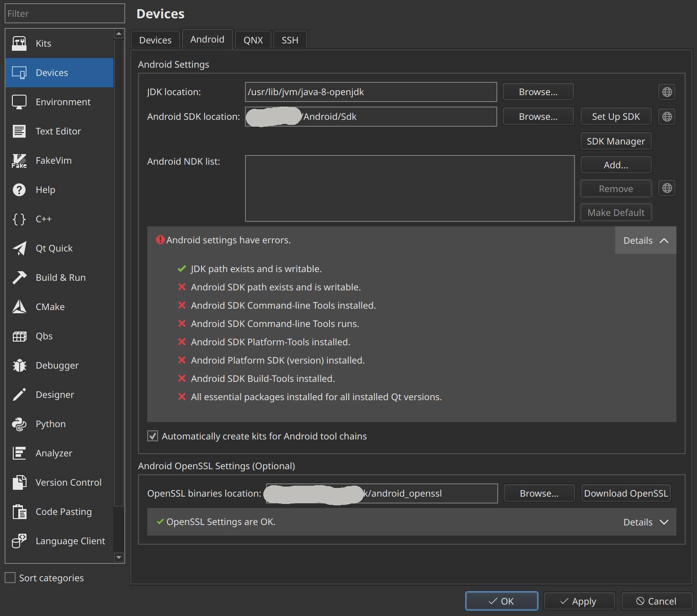This screenshot has height=616, width=697.
Task: Confirm settings with the OK button
Action: tap(501, 601)
